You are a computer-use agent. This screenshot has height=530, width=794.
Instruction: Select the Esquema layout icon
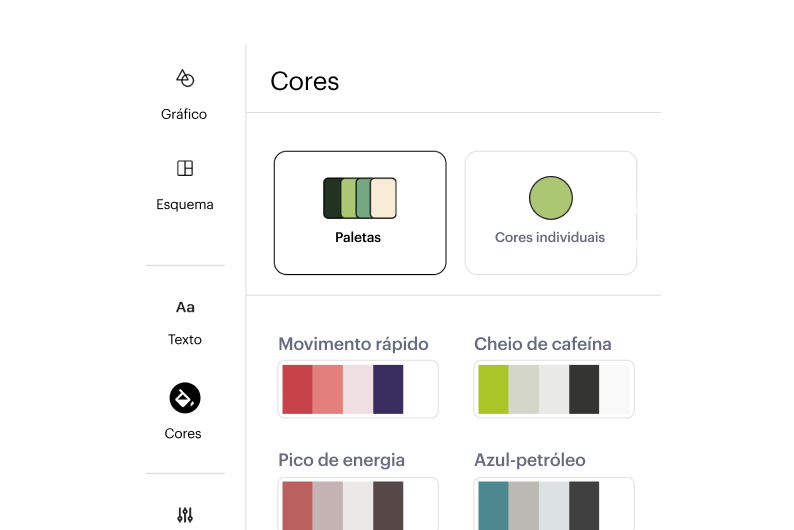coord(184,168)
